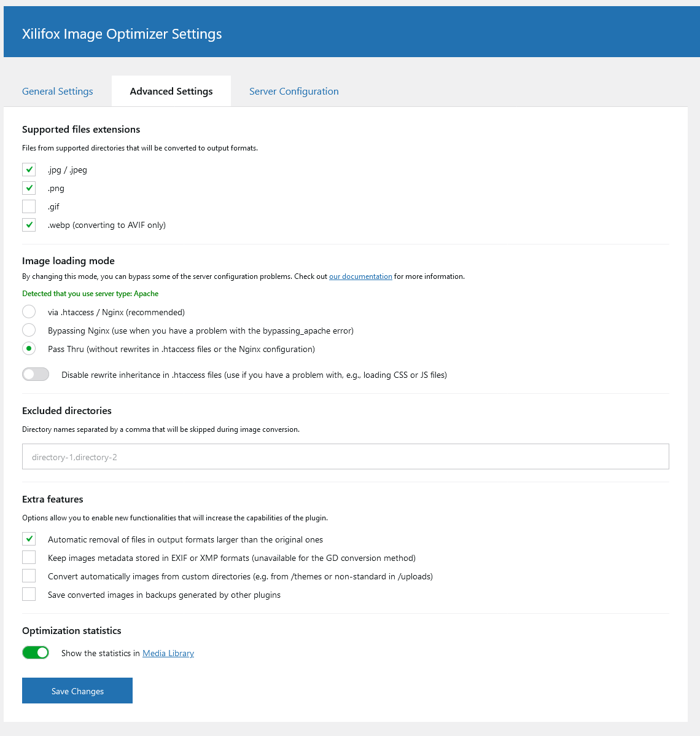The width and height of the screenshot is (700, 736).
Task: Uncheck the .jpg / .jpeg extension checkbox
Action: tap(29, 170)
